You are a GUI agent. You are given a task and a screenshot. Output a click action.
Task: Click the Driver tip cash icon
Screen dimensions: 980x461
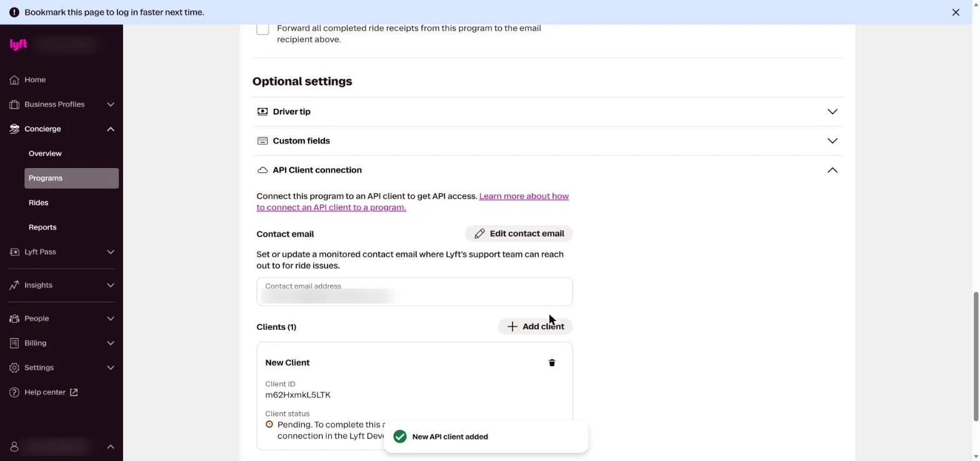[x=262, y=112]
